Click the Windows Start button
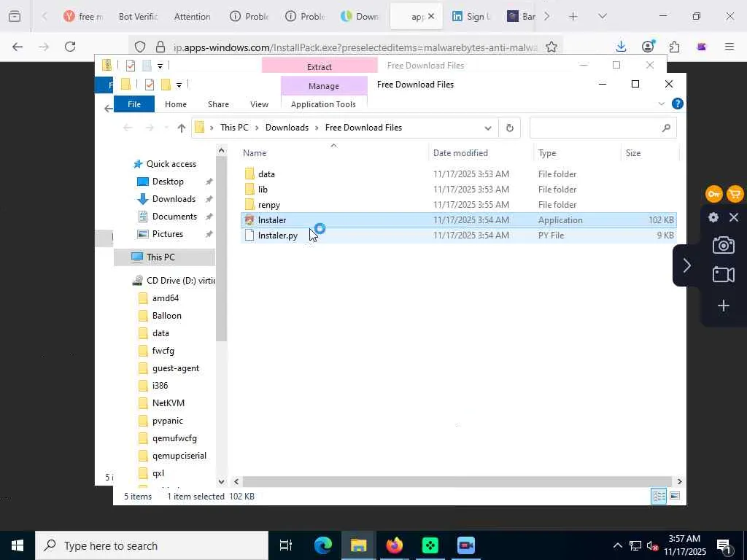 pos(18,545)
